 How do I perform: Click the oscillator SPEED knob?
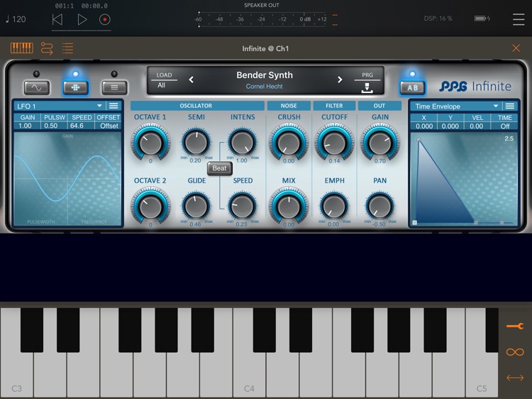pyautogui.click(x=242, y=206)
